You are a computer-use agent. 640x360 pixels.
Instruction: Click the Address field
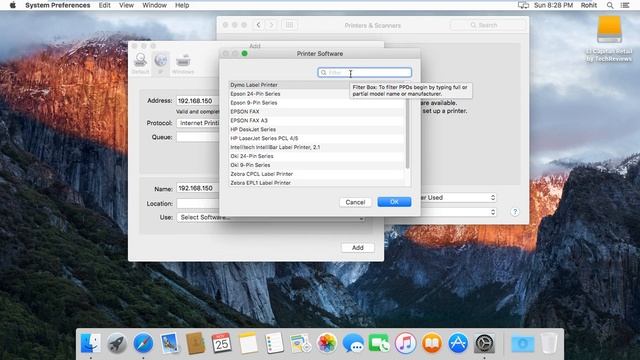tap(198, 101)
